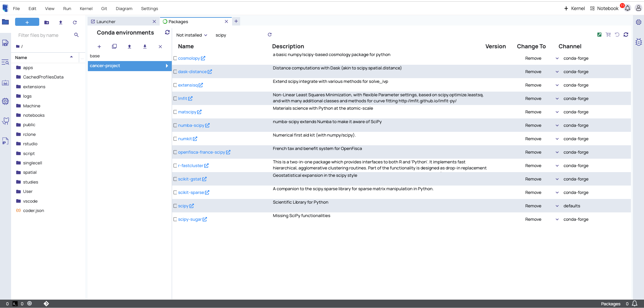The image size is (644, 308).
Task: Export the environment using the download icon
Action: [x=145, y=47]
